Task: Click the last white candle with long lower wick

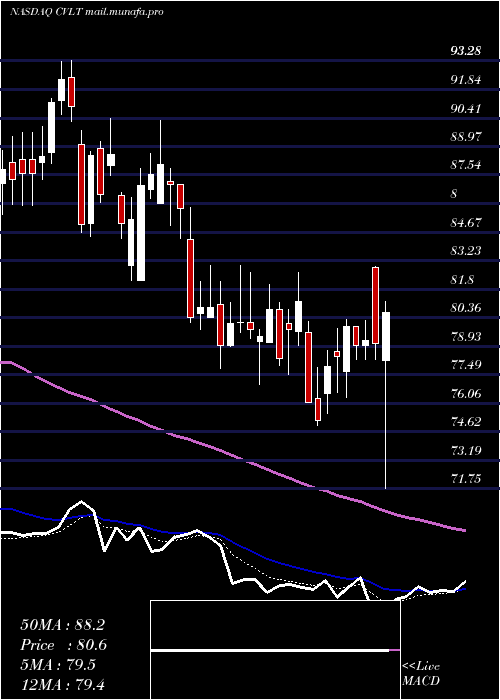Action: tap(386, 395)
